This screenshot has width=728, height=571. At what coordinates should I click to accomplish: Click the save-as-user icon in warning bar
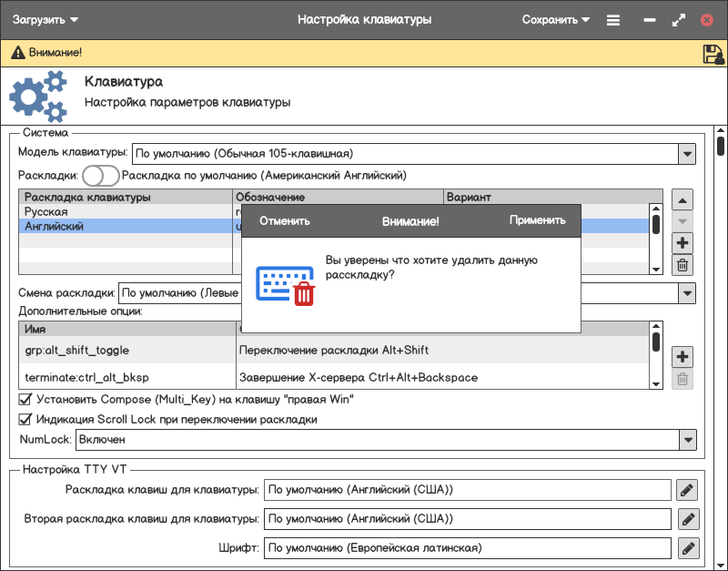click(713, 54)
